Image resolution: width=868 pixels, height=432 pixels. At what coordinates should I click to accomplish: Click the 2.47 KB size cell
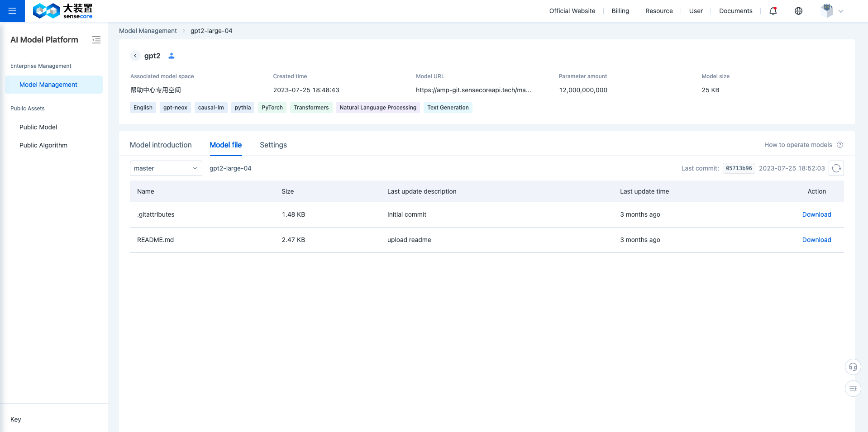(293, 240)
